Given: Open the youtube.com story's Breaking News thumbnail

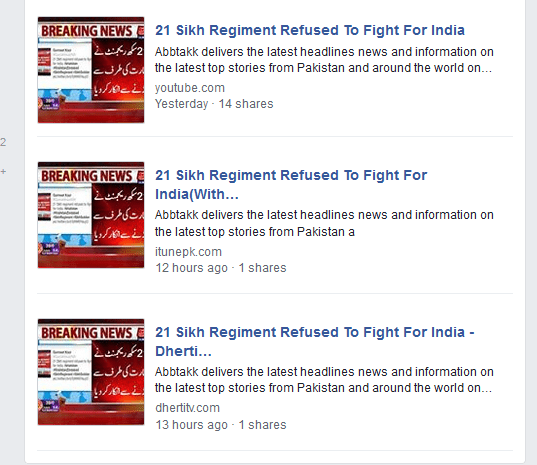Looking at the screenshot, I should 91,70.
